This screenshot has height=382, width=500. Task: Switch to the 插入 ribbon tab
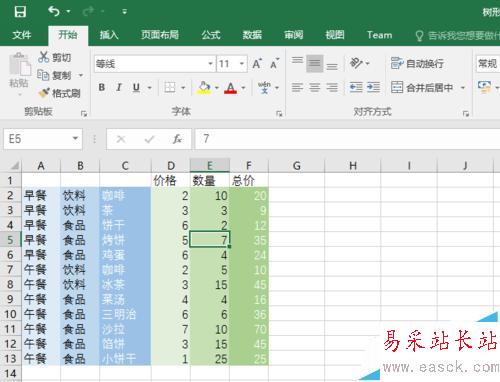tap(109, 35)
